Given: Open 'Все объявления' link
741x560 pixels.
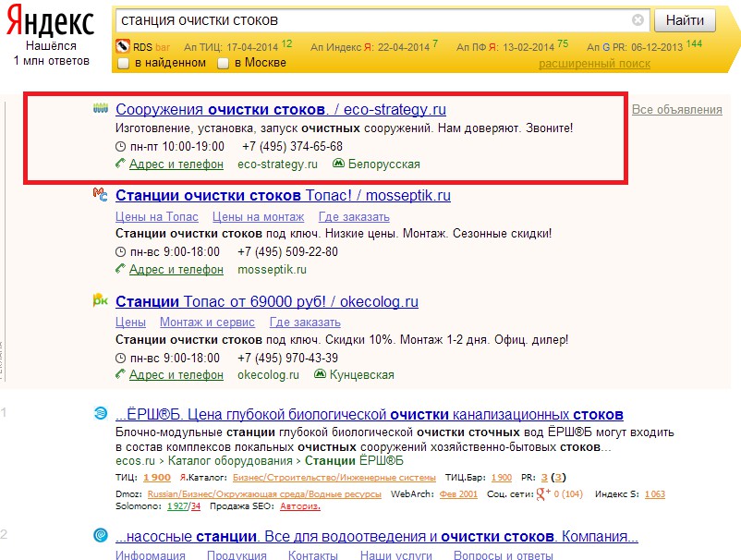Looking at the screenshot, I should pos(676,110).
